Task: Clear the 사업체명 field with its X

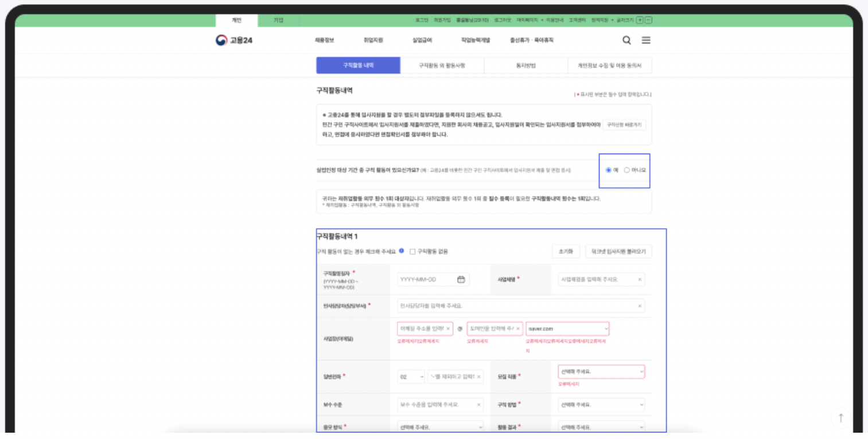Action: click(x=640, y=280)
